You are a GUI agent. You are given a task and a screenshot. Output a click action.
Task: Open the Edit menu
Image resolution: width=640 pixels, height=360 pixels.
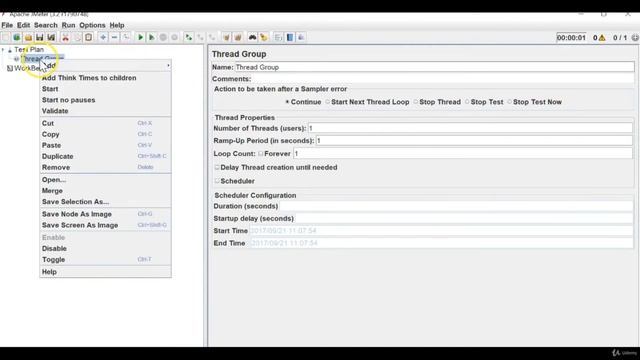[23, 25]
